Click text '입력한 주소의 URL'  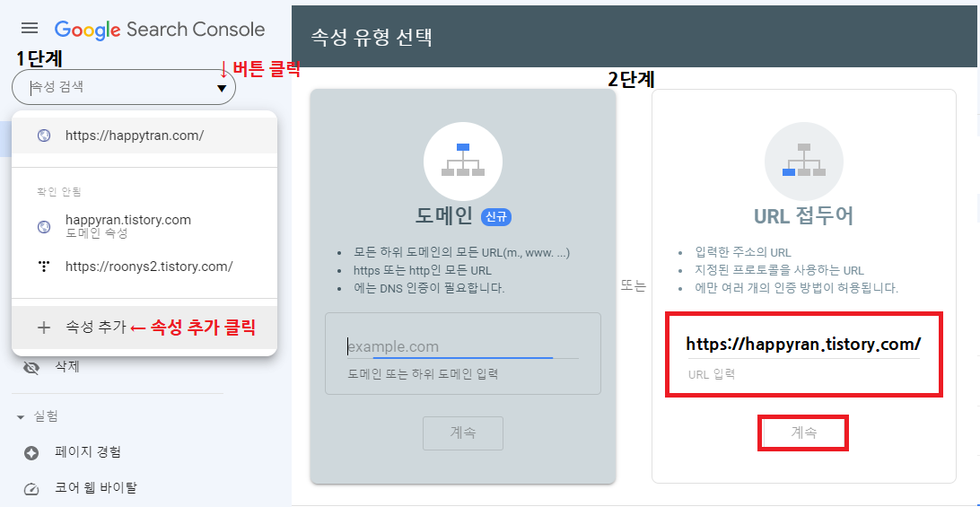click(743, 253)
